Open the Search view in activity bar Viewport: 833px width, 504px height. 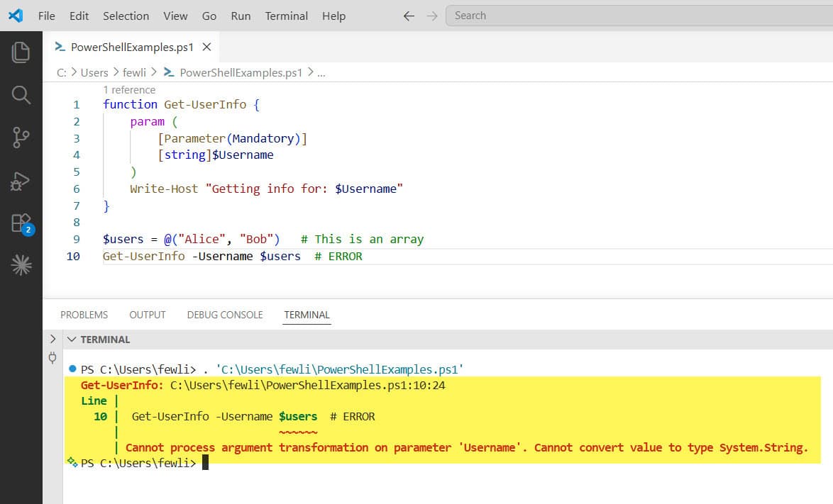pyautogui.click(x=21, y=95)
